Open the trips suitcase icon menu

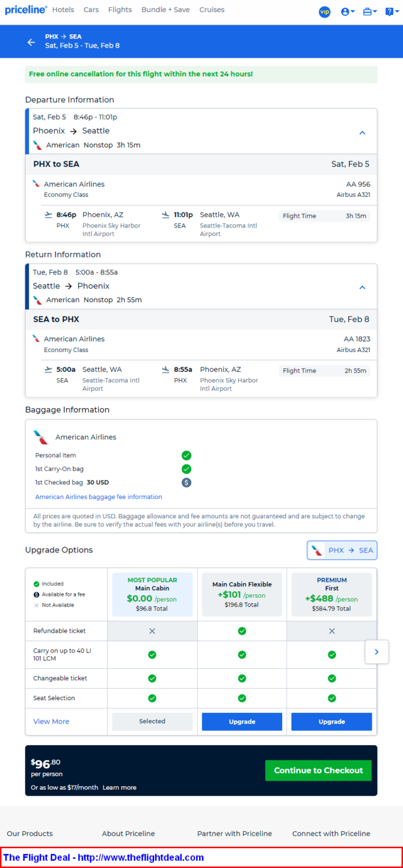pyautogui.click(x=370, y=11)
